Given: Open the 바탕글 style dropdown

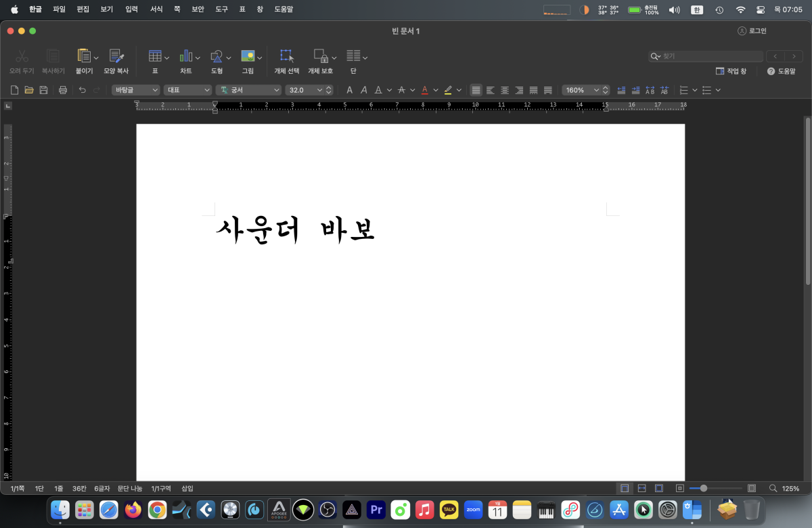Looking at the screenshot, I should pos(136,90).
